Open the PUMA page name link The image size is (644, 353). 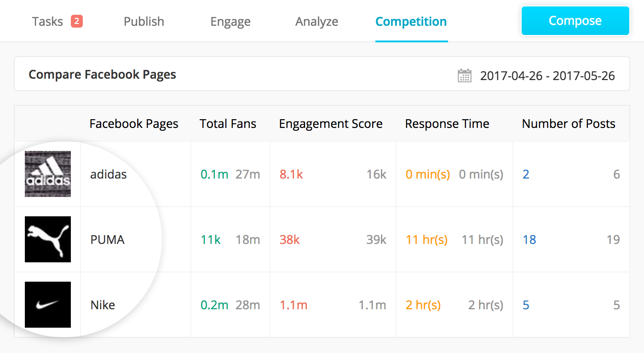[x=108, y=240]
